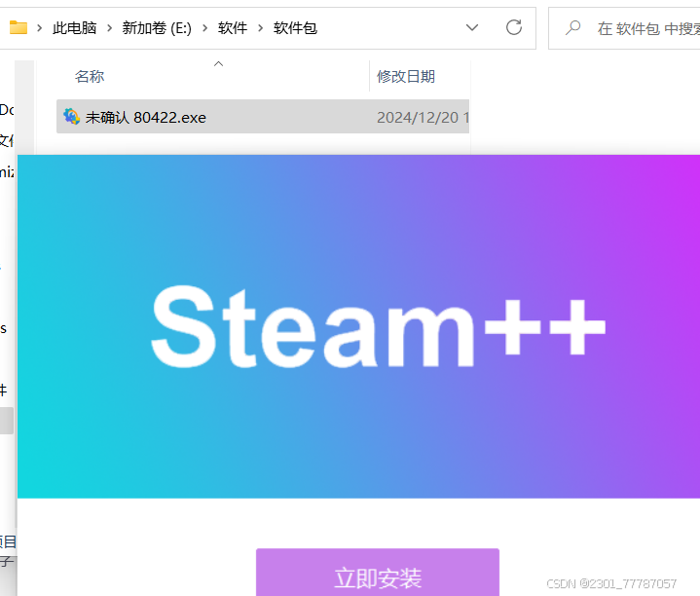Expand the chevron after 此电脑
Image resolution: width=700 pixels, height=596 pixels.
109,28
